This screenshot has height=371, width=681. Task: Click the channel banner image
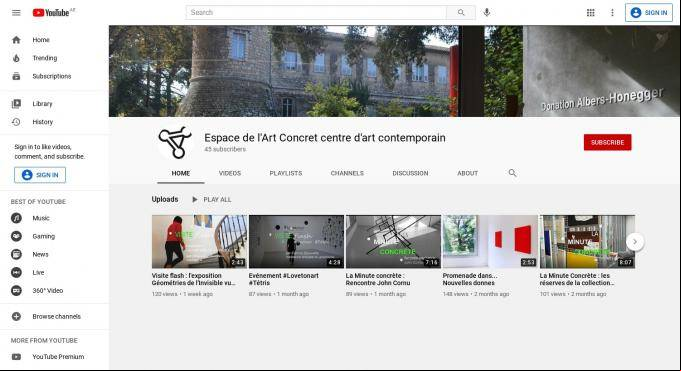(x=394, y=71)
